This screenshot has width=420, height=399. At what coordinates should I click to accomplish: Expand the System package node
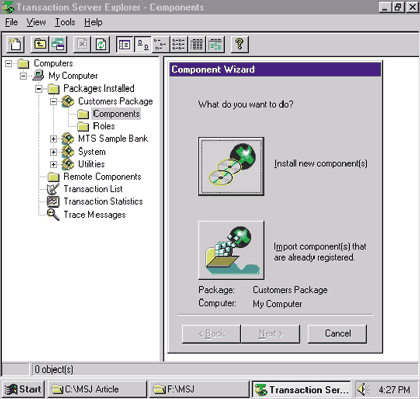point(53,152)
